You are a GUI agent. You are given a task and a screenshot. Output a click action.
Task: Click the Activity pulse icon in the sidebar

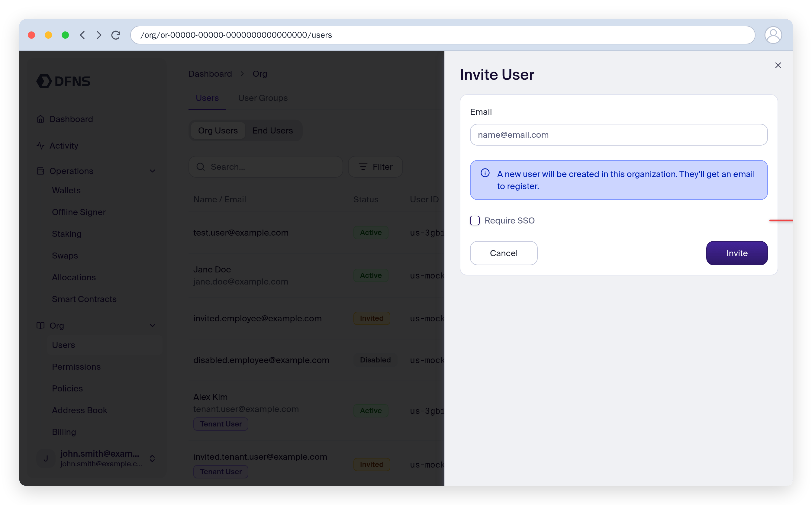pyautogui.click(x=40, y=146)
